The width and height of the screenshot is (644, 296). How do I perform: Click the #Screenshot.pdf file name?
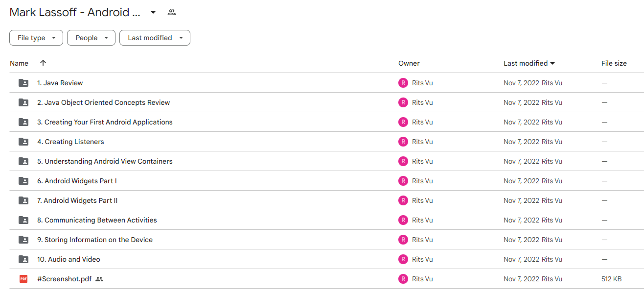click(x=64, y=279)
